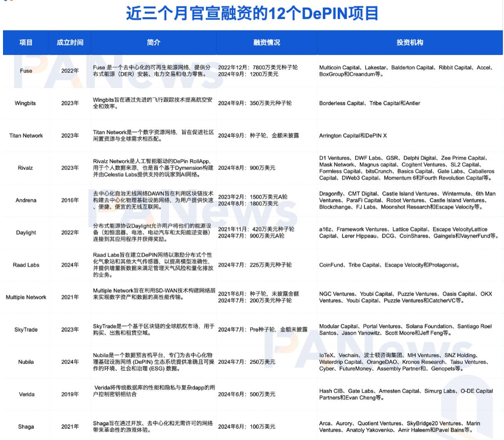Screen dimensions: 504x440
Task: Click Daylight investors starting with 'a16z'
Action: click(x=409, y=233)
